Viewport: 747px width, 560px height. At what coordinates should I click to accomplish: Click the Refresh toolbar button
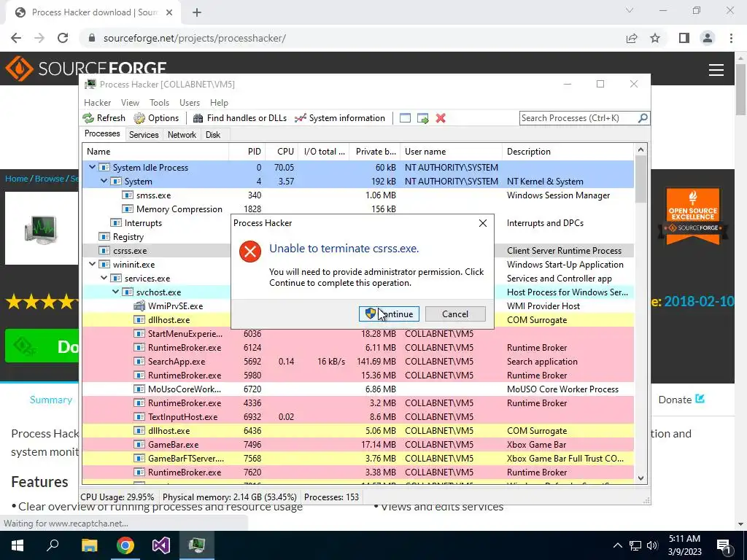point(104,118)
